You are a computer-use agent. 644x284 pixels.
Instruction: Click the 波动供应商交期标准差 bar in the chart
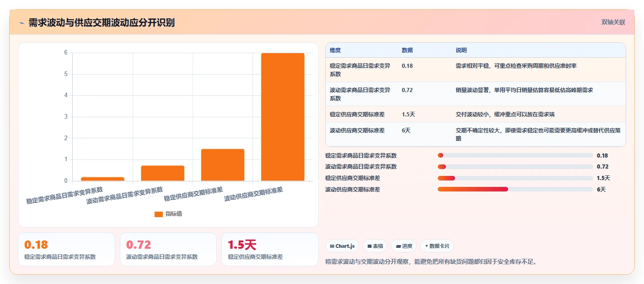tap(283, 117)
